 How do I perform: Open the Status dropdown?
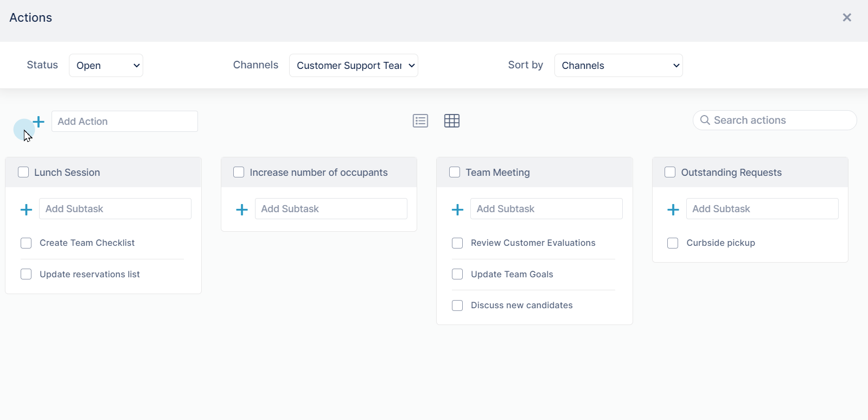(x=106, y=65)
